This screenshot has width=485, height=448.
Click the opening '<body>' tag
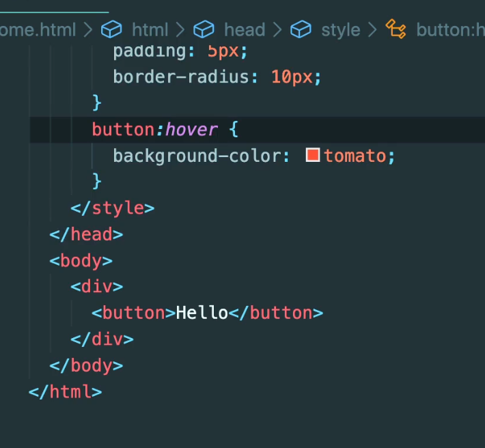click(x=81, y=261)
